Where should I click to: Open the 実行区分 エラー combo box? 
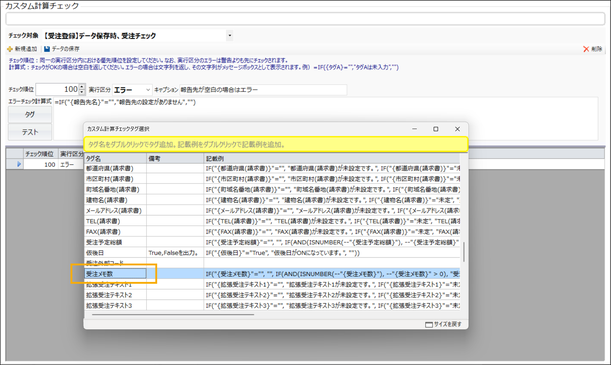pos(132,90)
